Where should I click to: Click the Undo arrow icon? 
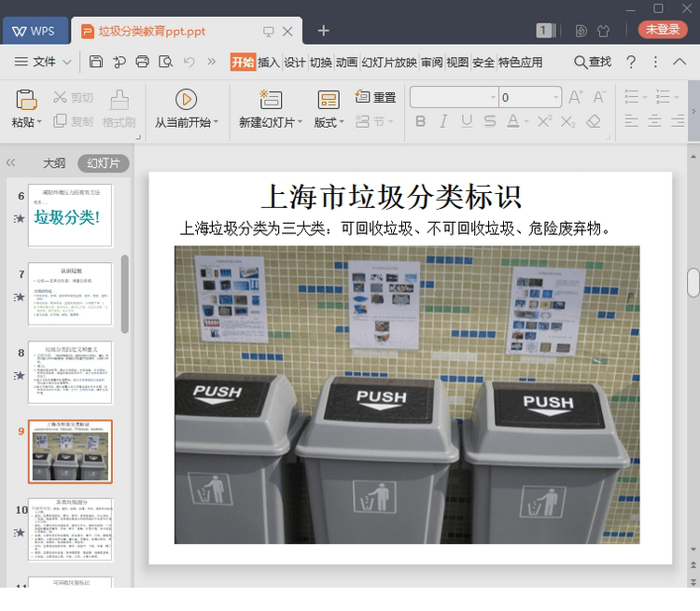coord(189,62)
